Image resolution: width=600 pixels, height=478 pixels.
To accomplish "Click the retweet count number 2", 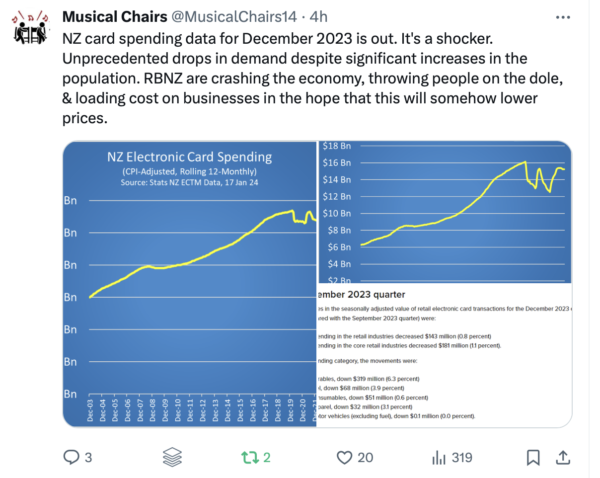I will tap(267, 458).
